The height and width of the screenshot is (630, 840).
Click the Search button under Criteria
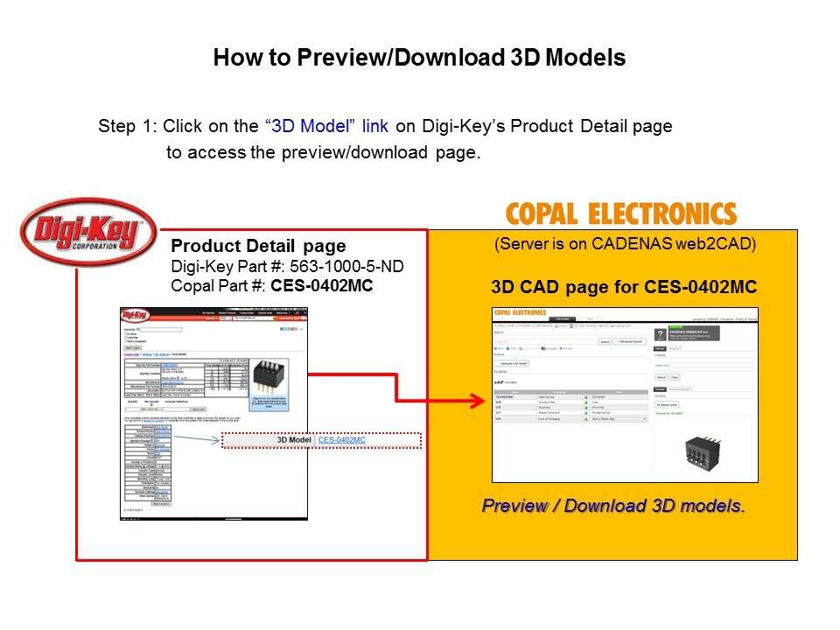pyautogui.click(x=661, y=377)
